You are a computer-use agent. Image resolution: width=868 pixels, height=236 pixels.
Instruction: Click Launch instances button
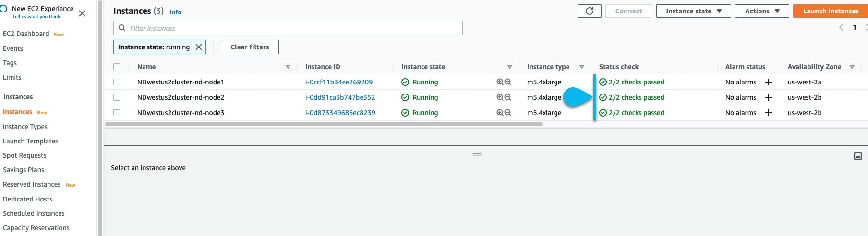point(831,11)
